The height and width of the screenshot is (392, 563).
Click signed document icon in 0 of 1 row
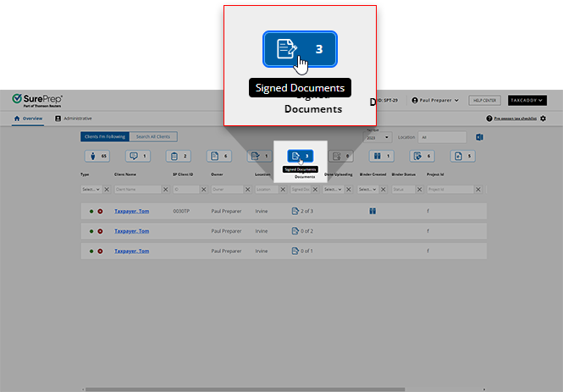coord(295,251)
